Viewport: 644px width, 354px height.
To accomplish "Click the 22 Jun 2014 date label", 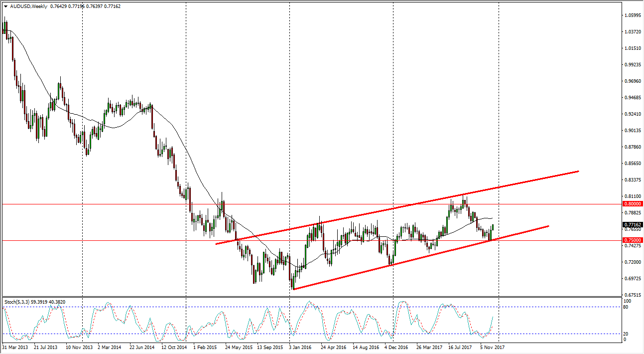I will tap(143, 347).
